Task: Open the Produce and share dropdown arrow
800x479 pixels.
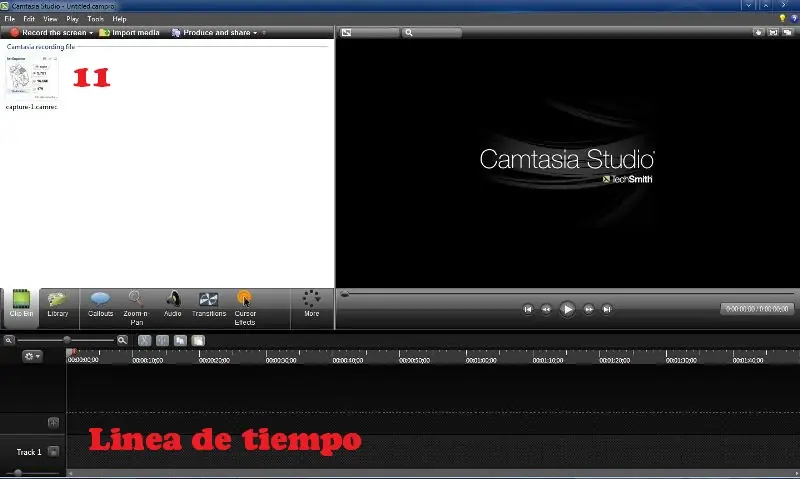Action: [255, 33]
